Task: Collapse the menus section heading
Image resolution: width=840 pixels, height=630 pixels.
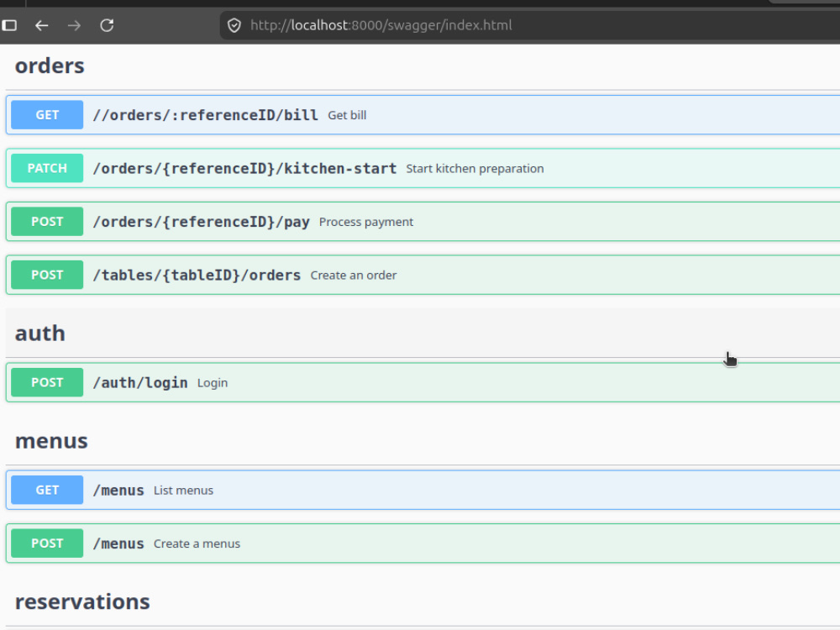Action: (x=51, y=441)
